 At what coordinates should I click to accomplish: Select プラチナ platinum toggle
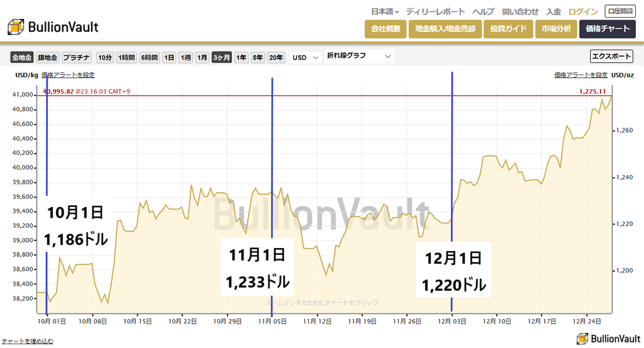coord(76,57)
